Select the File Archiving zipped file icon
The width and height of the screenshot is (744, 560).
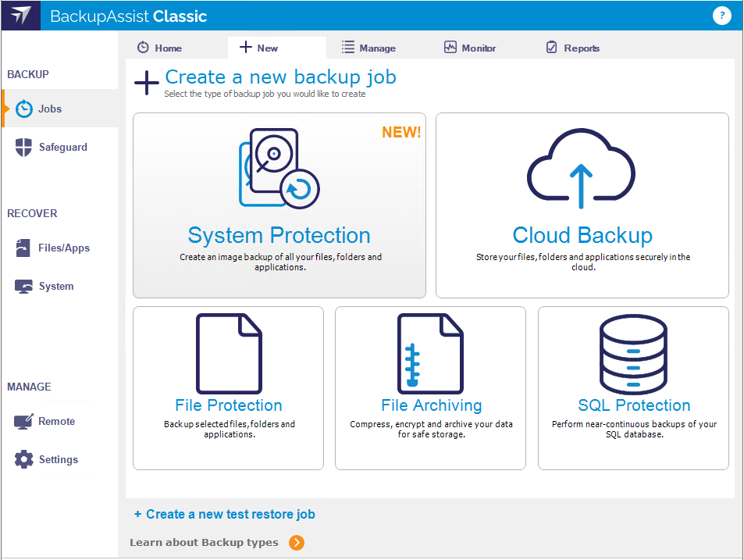tap(430, 352)
